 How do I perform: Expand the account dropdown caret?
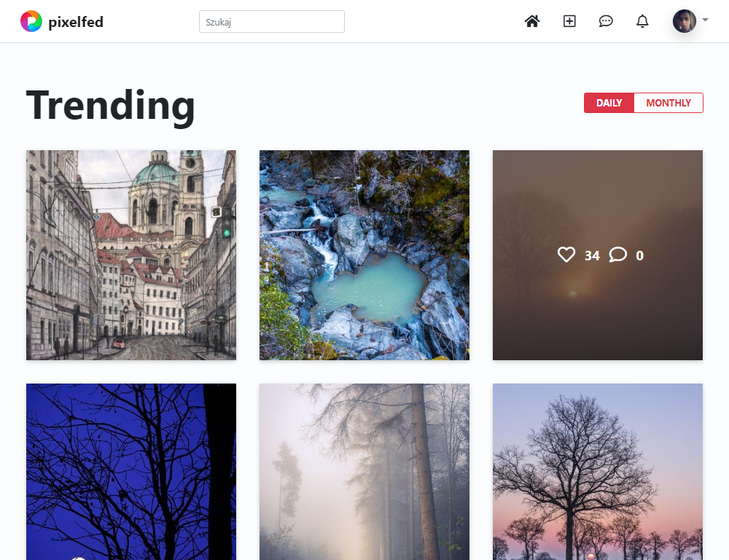click(705, 20)
